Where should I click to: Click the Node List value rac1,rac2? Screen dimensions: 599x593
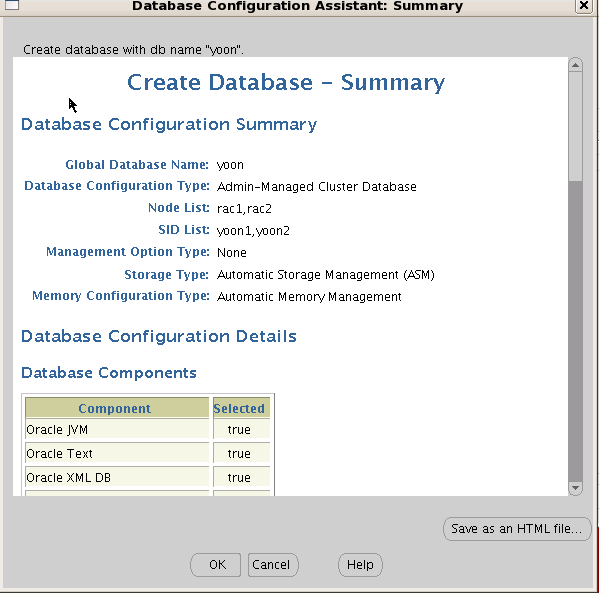(x=244, y=209)
